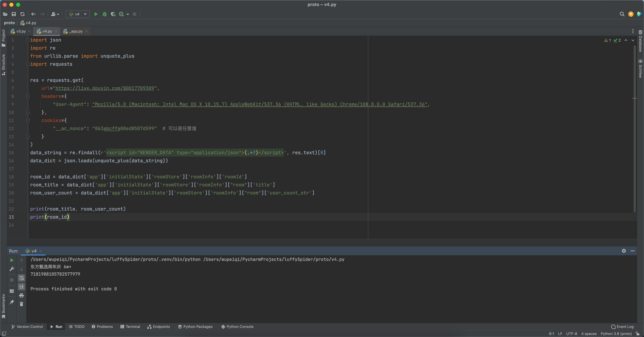Close the _app.py tab
The image size is (644, 337).
point(87,31)
